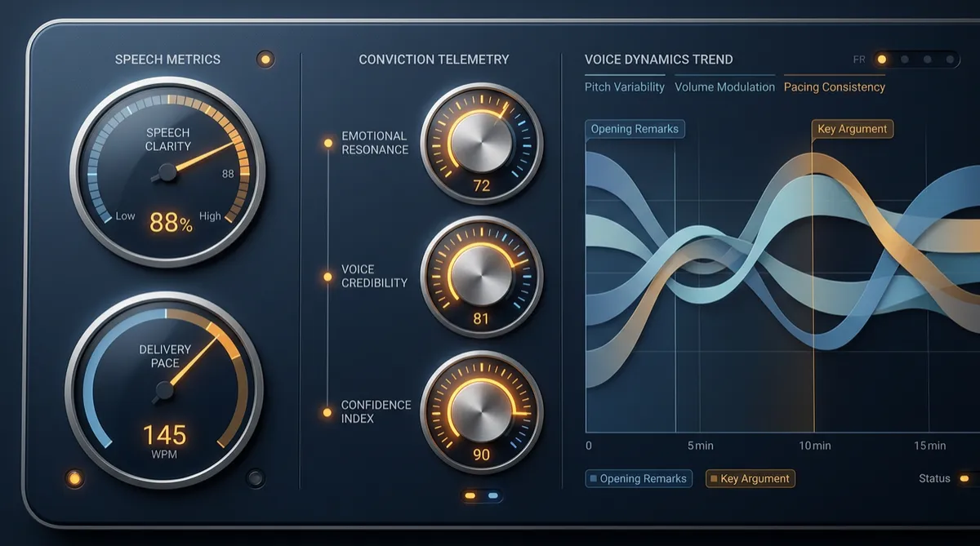Toggle the Status indicator light
Screen dimensions: 980x546
coord(964,479)
